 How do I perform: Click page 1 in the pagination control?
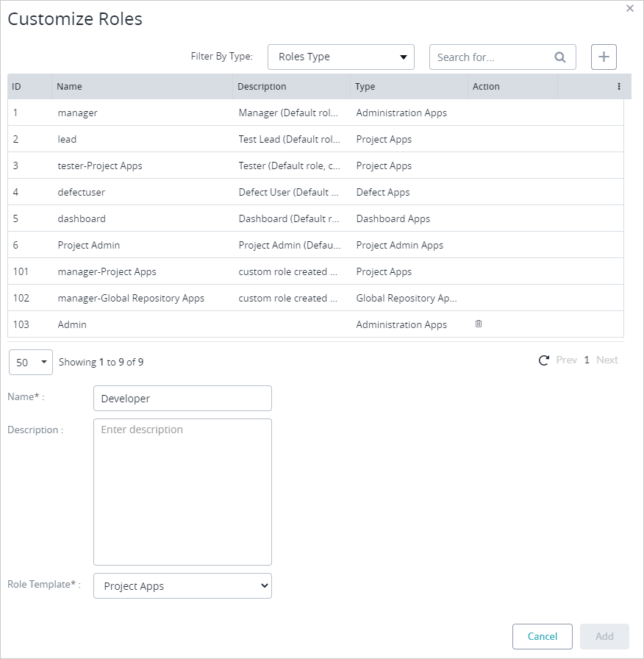[x=586, y=360]
